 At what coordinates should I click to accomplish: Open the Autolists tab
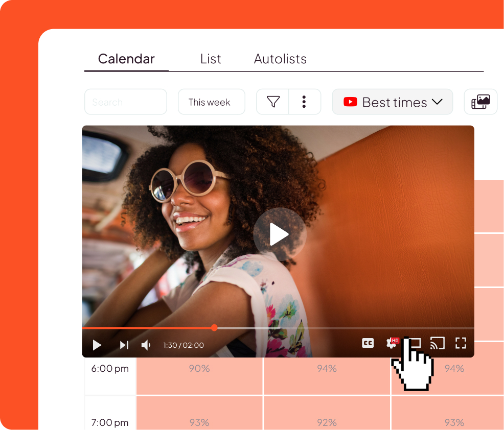[280, 59]
